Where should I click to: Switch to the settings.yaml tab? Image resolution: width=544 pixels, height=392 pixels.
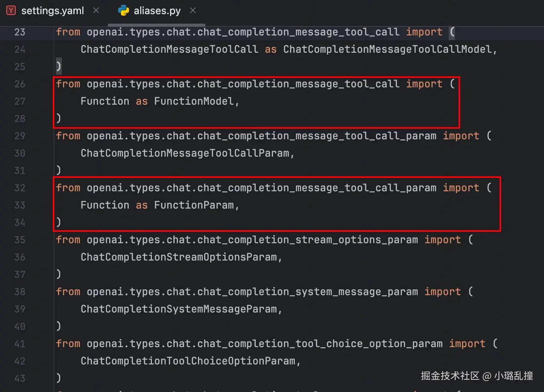[x=52, y=11]
